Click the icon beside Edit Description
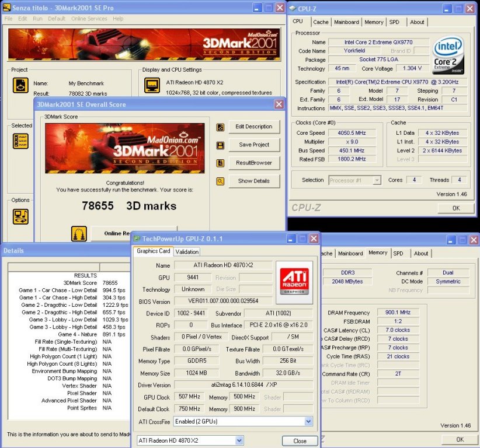The image size is (480, 448). coord(220,127)
